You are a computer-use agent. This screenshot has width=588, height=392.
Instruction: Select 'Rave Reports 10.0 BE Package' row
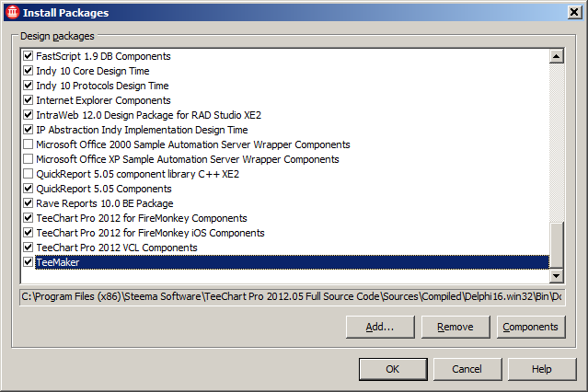pos(105,203)
